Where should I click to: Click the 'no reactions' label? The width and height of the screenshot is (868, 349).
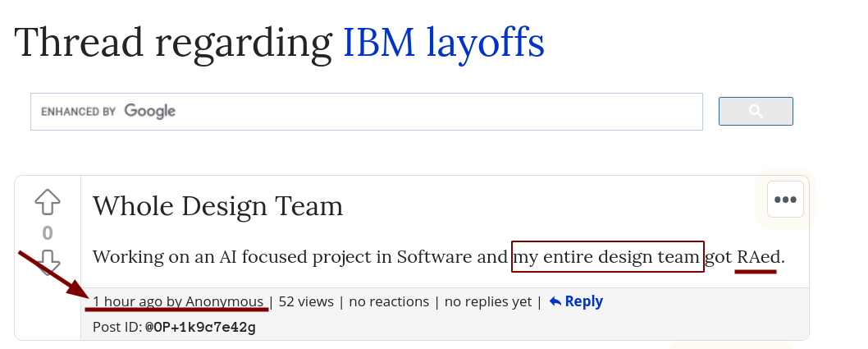click(x=389, y=301)
